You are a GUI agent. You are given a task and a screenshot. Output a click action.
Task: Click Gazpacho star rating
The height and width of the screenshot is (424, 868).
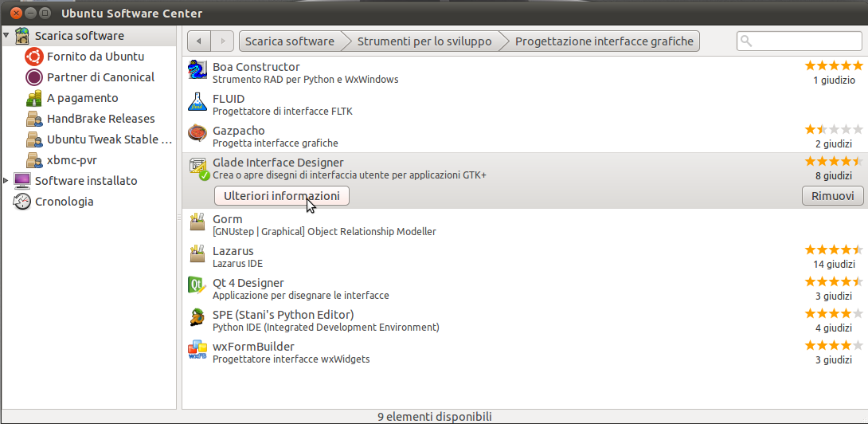[x=834, y=130]
